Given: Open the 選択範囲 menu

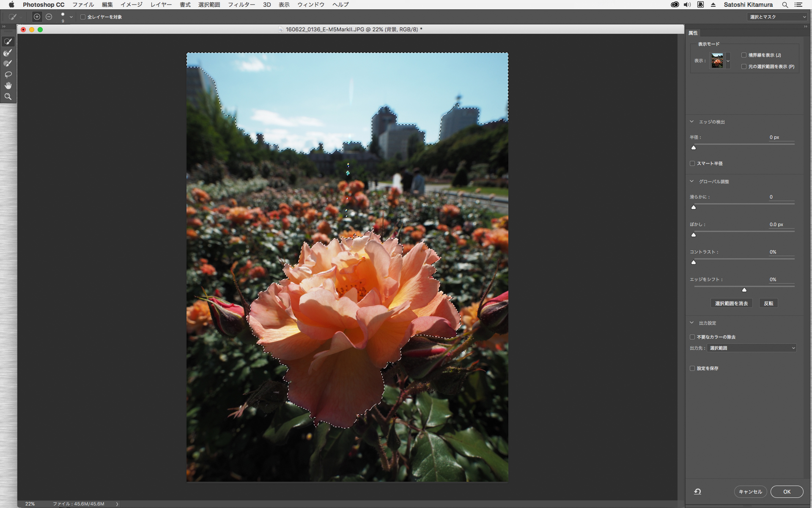Looking at the screenshot, I should coord(209,5).
